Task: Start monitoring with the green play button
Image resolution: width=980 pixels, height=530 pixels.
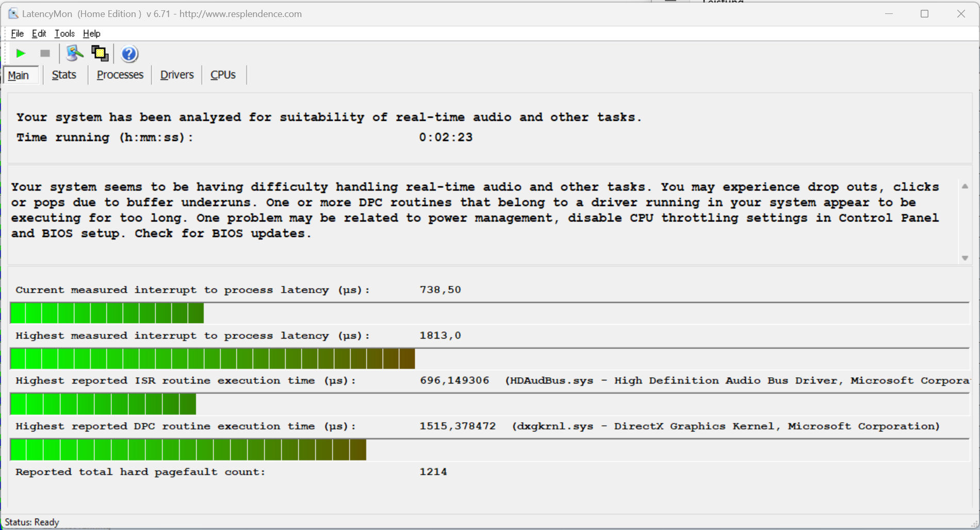Action: click(21, 53)
